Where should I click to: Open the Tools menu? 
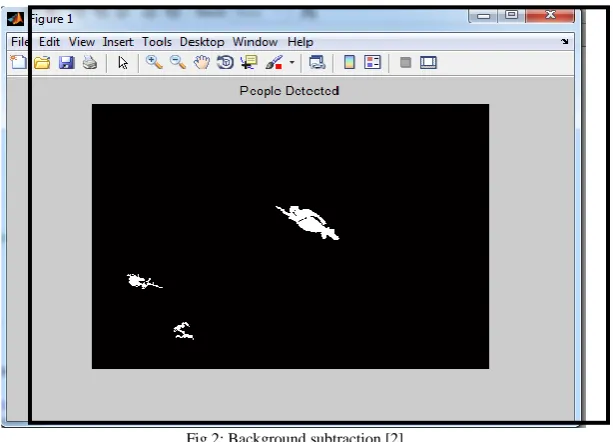(157, 42)
